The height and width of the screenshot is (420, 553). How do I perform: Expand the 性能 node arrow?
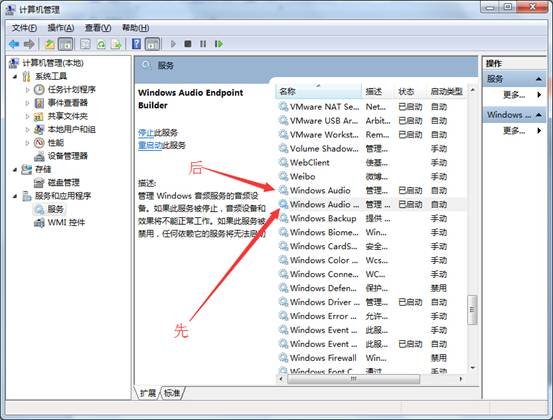[x=27, y=143]
